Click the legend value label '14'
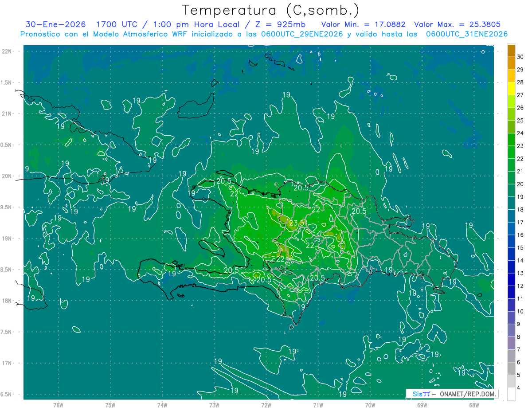Viewport: 532px width, 411px height. click(520, 261)
